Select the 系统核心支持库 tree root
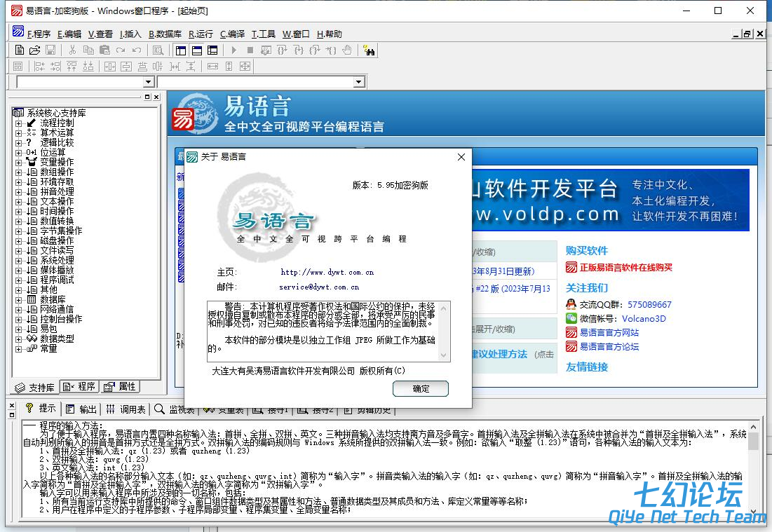772x532 pixels. coord(56,113)
